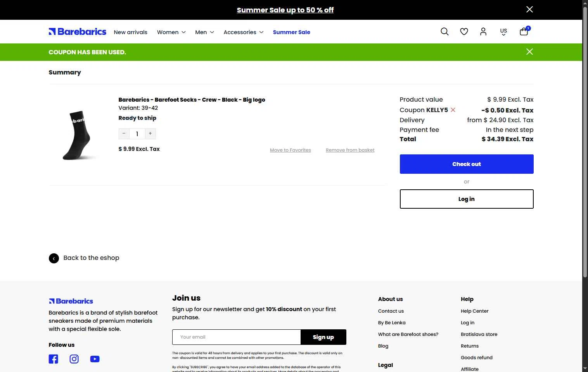The image size is (588, 372).
Task: Open Blog footer link
Action: 383,346
